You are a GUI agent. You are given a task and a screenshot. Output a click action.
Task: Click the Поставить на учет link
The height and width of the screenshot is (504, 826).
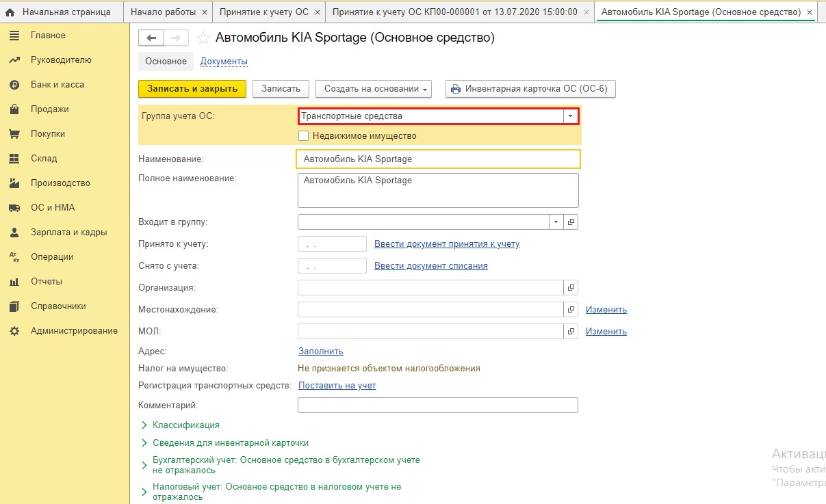(337, 386)
